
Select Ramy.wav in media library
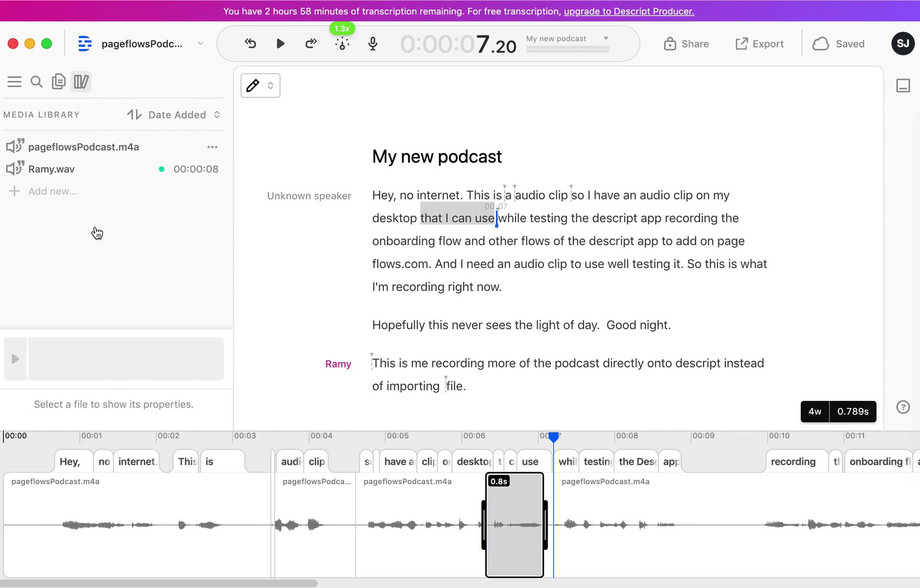point(51,169)
